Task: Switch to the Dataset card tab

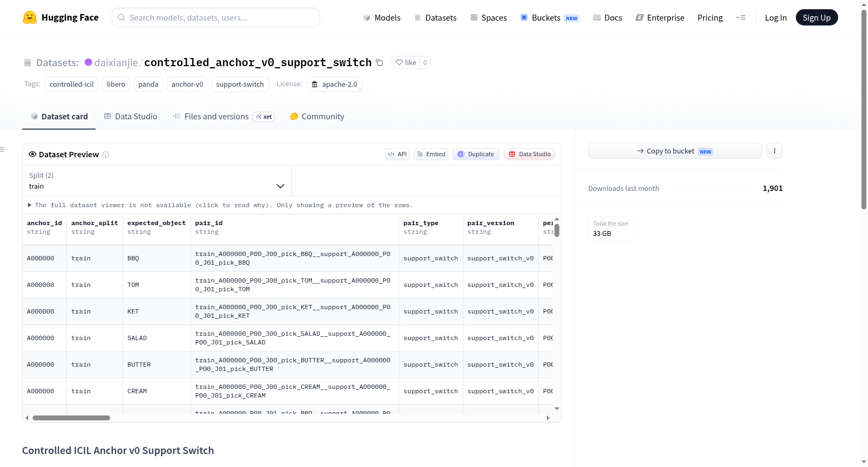Action: [59, 117]
